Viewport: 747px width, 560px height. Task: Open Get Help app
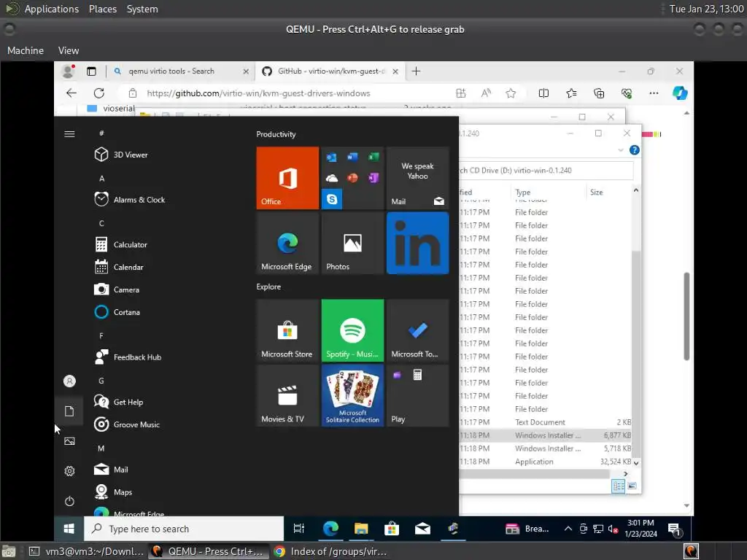coord(119,402)
